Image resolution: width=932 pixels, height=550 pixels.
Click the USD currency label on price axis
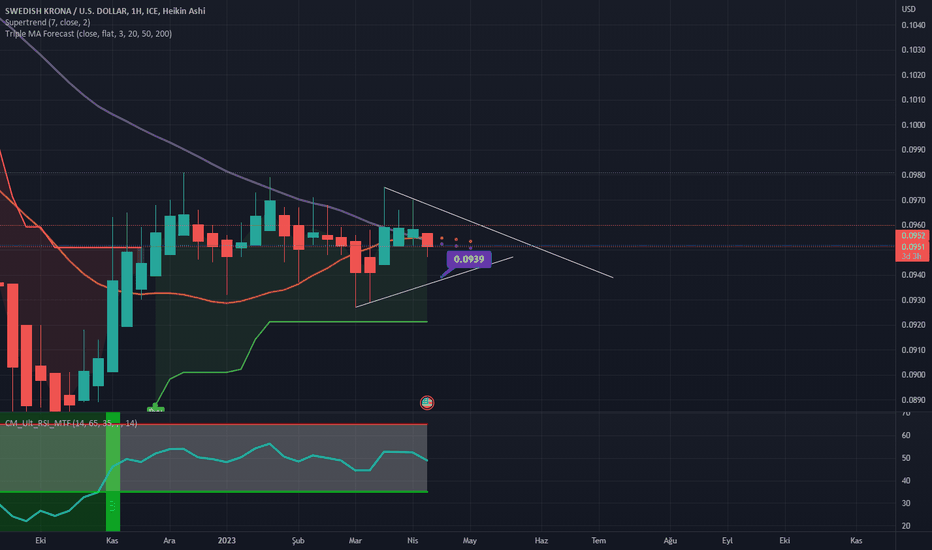pyautogui.click(x=908, y=9)
